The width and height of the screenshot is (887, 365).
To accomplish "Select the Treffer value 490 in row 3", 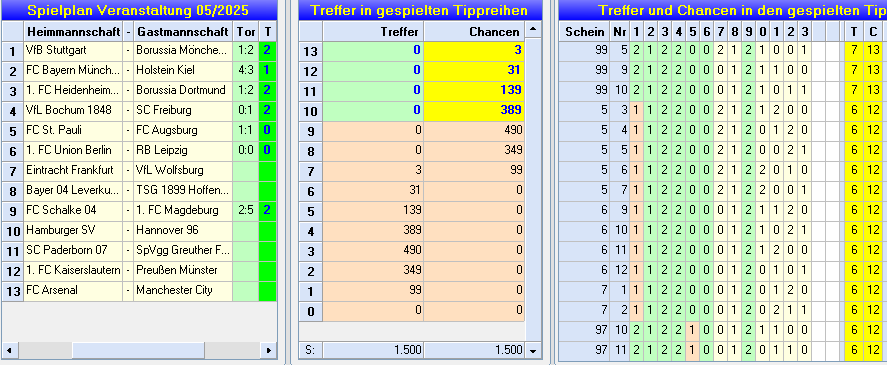I will [373, 251].
